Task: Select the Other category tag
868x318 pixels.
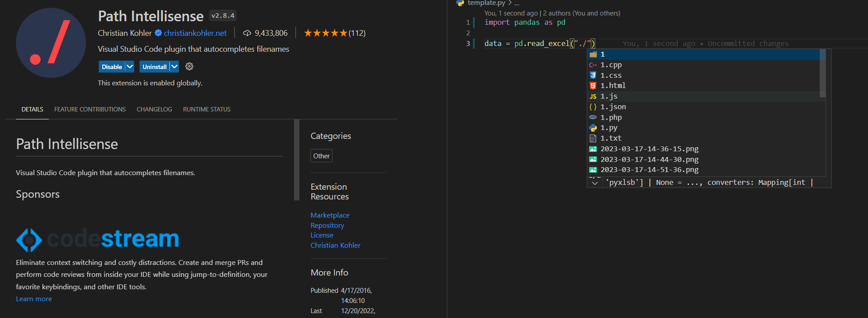Action: coord(322,156)
